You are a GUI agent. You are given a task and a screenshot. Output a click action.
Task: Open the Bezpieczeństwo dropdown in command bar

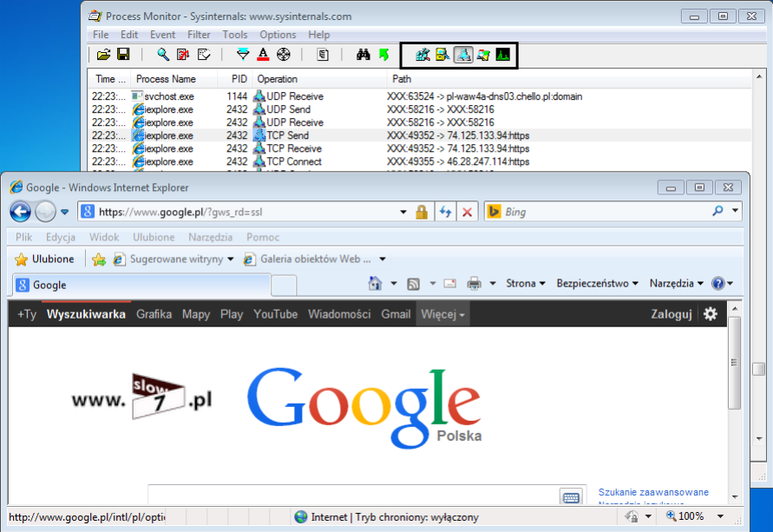pyautogui.click(x=598, y=284)
